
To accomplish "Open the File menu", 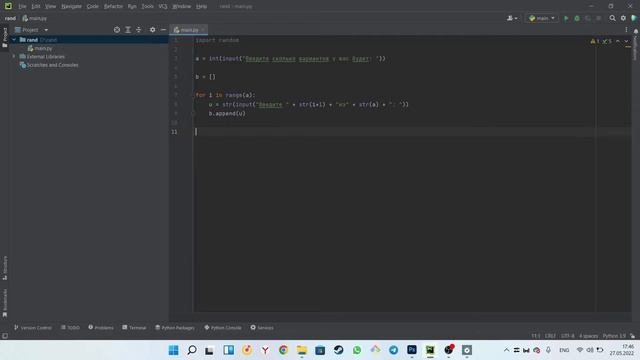I will click(22, 6).
